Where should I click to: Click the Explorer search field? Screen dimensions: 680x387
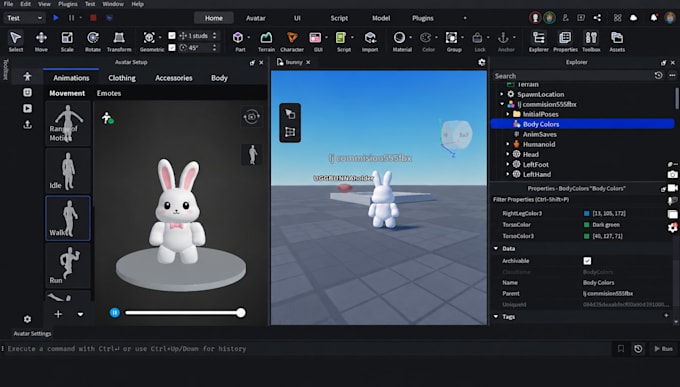(572, 75)
